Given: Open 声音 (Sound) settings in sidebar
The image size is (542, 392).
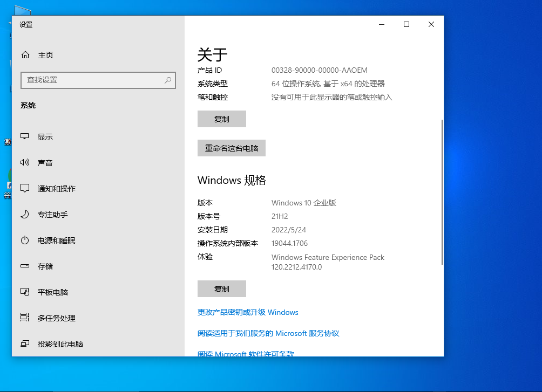Looking at the screenshot, I should click(44, 162).
